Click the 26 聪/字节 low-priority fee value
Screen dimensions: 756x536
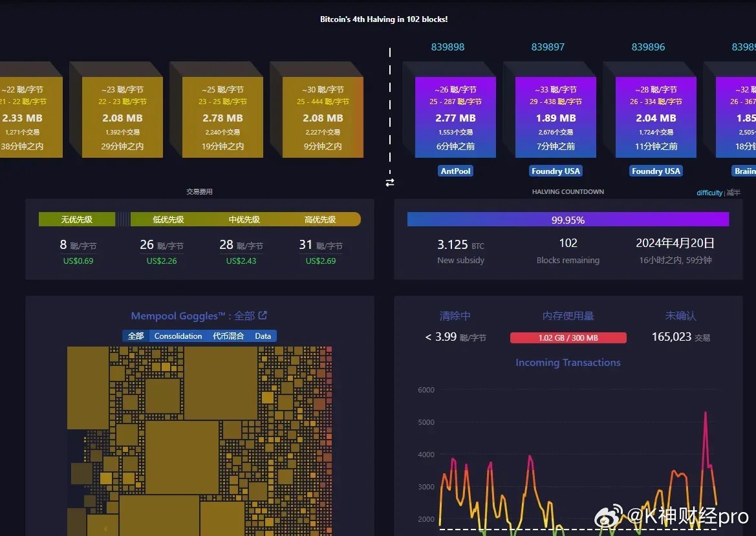tap(162, 245)
